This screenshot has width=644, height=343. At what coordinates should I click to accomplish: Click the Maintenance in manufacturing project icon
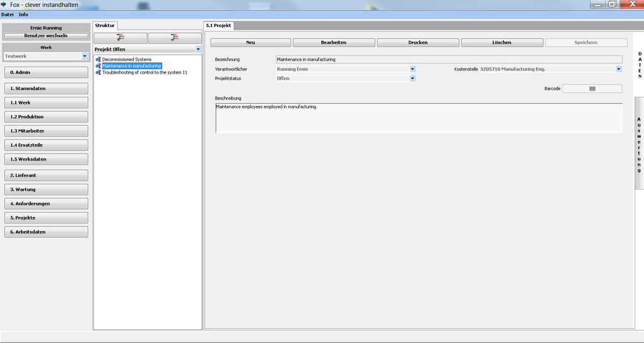(x=98, y=65)
